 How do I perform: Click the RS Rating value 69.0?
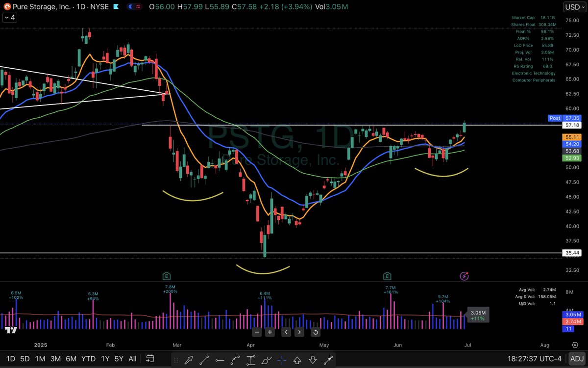[547, 66]
